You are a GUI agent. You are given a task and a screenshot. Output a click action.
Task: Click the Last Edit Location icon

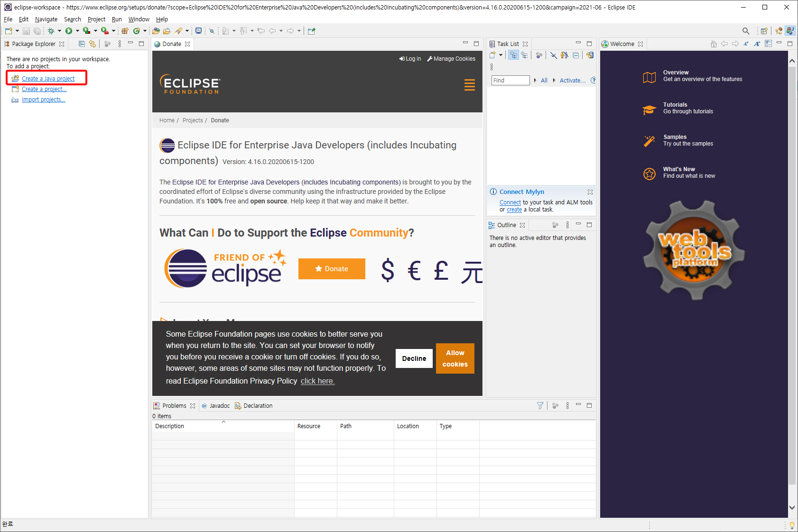(260, 31)
